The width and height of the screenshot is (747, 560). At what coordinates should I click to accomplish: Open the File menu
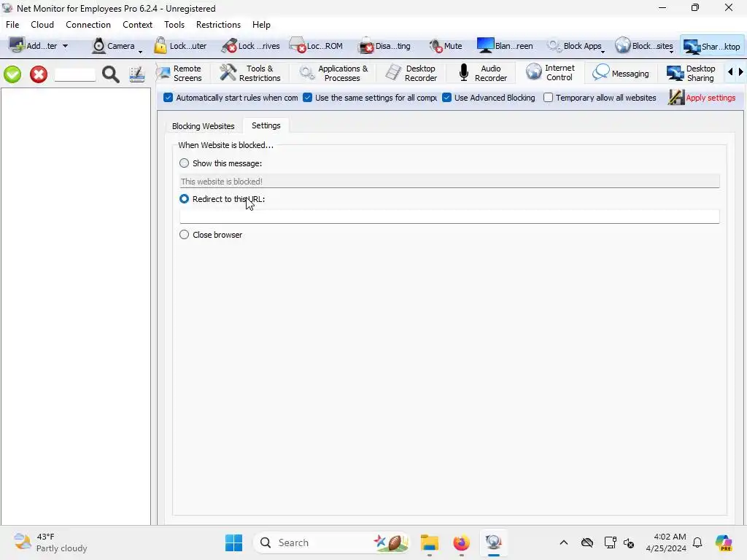point(12,25)
